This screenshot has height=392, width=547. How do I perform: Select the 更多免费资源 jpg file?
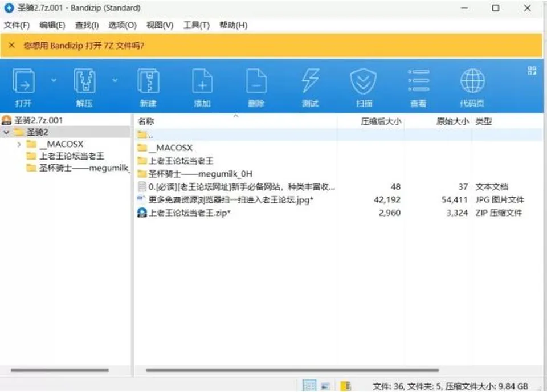(x=231, y=200)
